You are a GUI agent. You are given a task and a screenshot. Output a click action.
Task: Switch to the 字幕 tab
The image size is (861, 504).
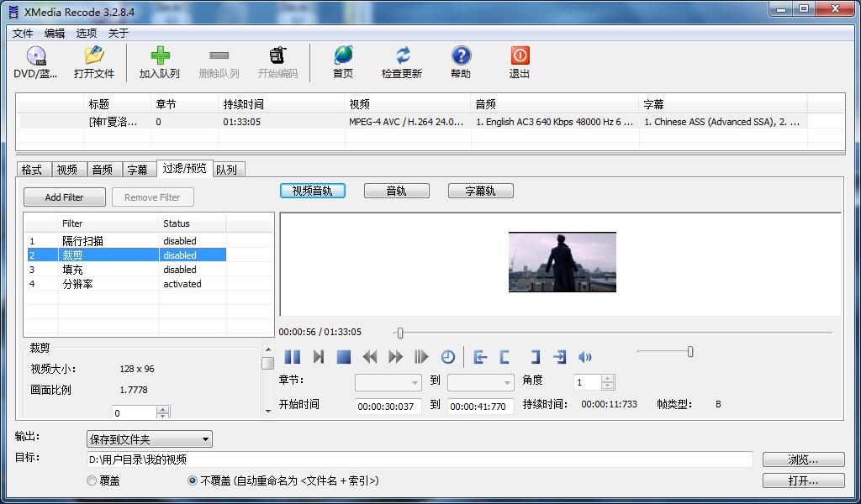137,170
